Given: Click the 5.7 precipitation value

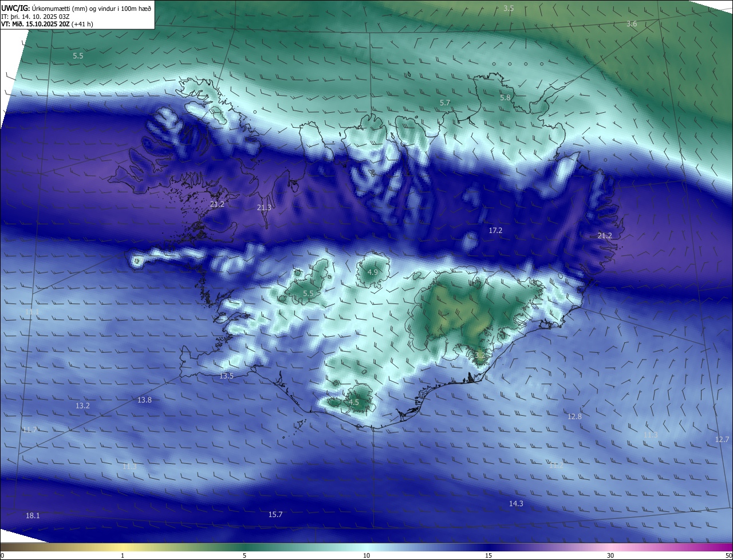Looking at the screenshot, I should click(x=445, y=102).
